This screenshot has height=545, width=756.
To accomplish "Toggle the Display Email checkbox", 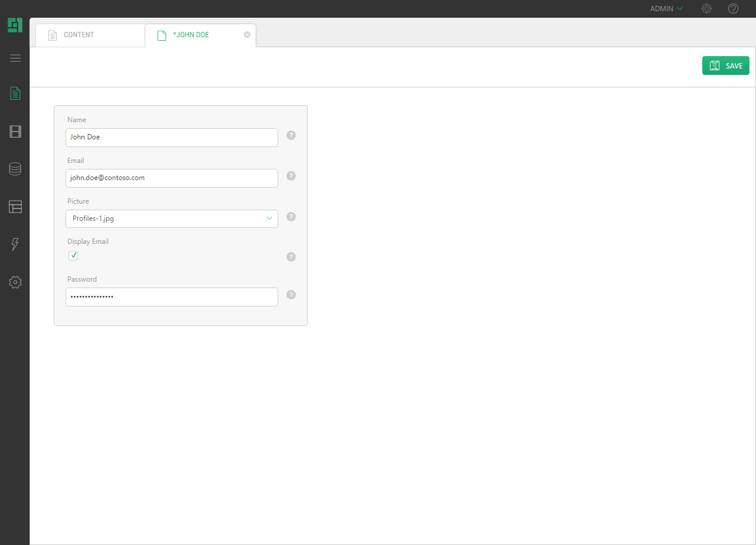I will (73, 256).
